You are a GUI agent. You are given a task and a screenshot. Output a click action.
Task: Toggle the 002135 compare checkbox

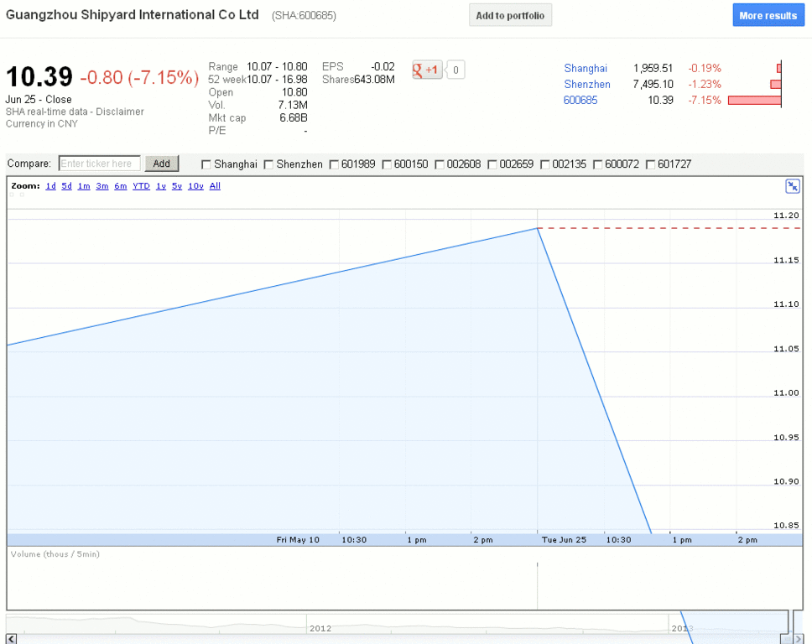pos(544,164)
